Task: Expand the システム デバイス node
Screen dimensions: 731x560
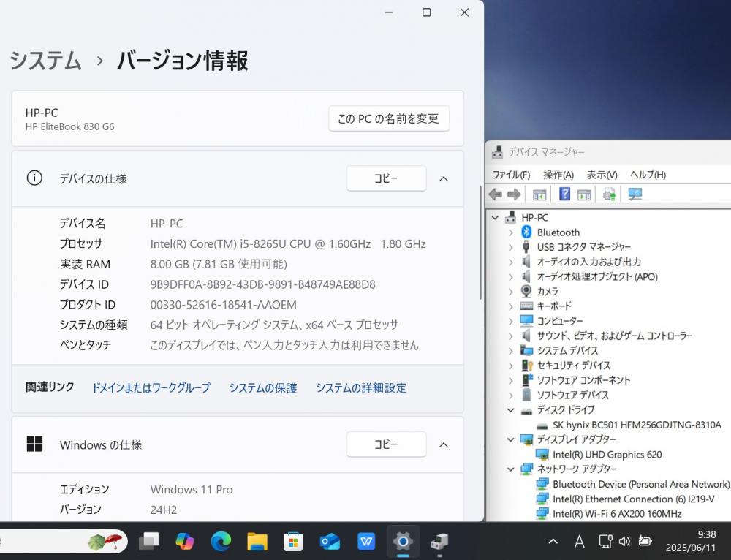Action: 511,351
